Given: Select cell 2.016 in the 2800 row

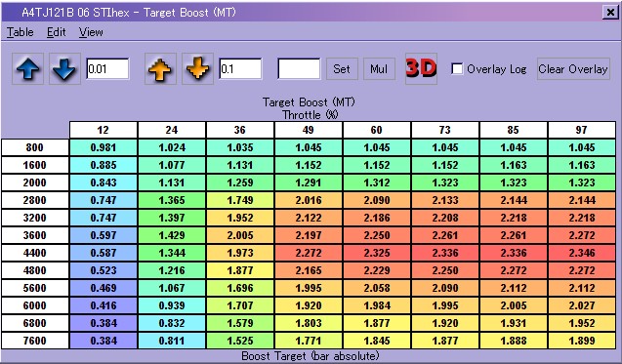Looking at the screenshot, I should click(309, 200).
